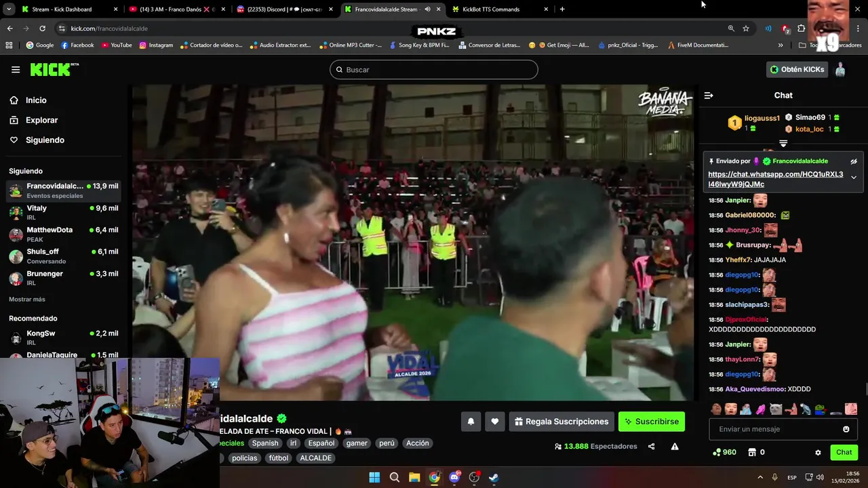Image resolution: width=868 pixels, height=488 pixels.
Task: Send message with green Chat button
Action: click(844, 452)
